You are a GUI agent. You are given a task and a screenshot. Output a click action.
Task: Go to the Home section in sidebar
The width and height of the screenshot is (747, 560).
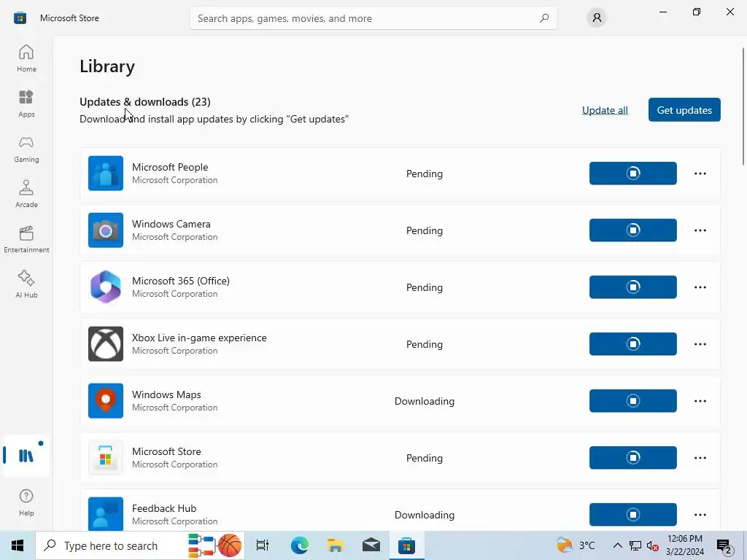click(26, 58)
